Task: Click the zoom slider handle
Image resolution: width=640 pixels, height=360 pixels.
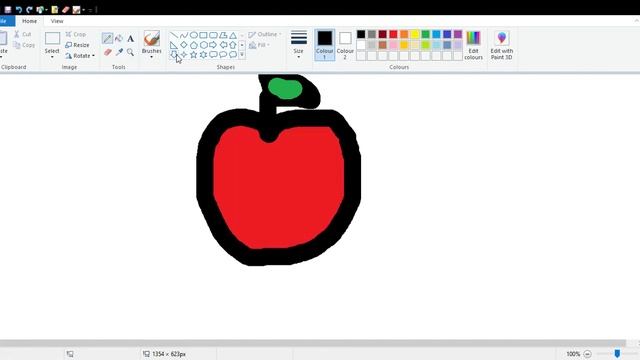Action: 617,353
